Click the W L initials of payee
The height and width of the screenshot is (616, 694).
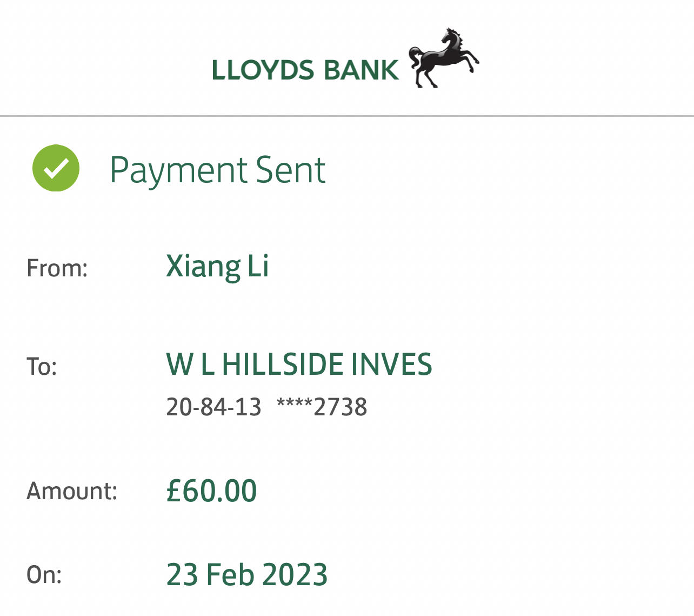tap(190, 365)
